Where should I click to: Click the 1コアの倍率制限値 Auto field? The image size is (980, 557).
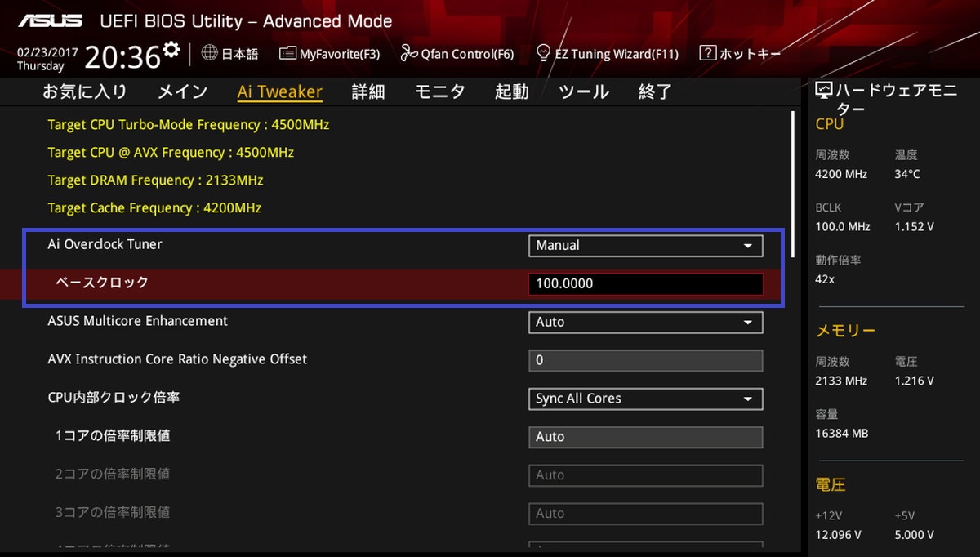645,437
